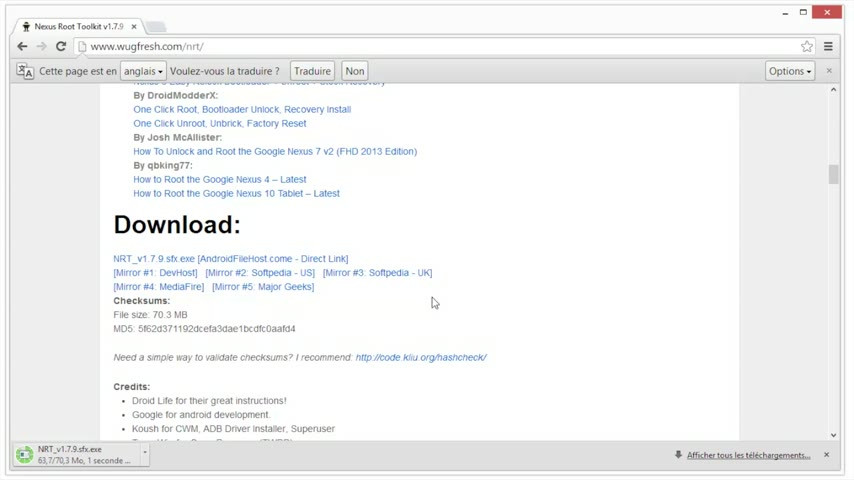Image resolution: width=854 pixels, height=480 pixels.
Task: Open the Chrome hamburger menu
Action: click(828, 46)
